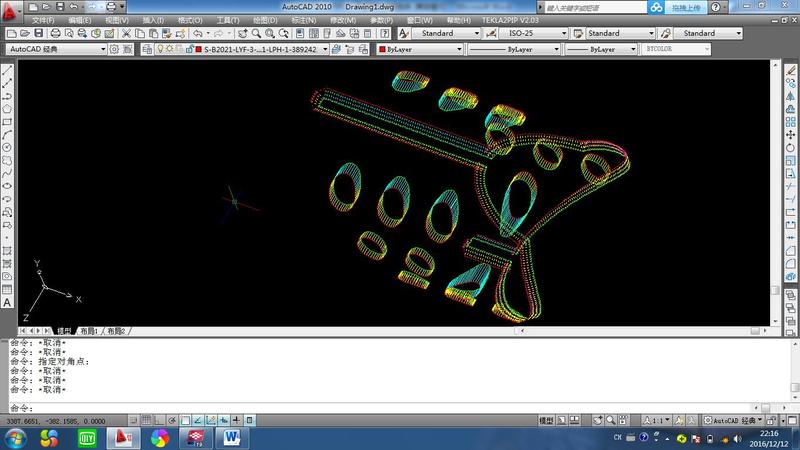Click the Polygon drawing tool

point(7,108)
